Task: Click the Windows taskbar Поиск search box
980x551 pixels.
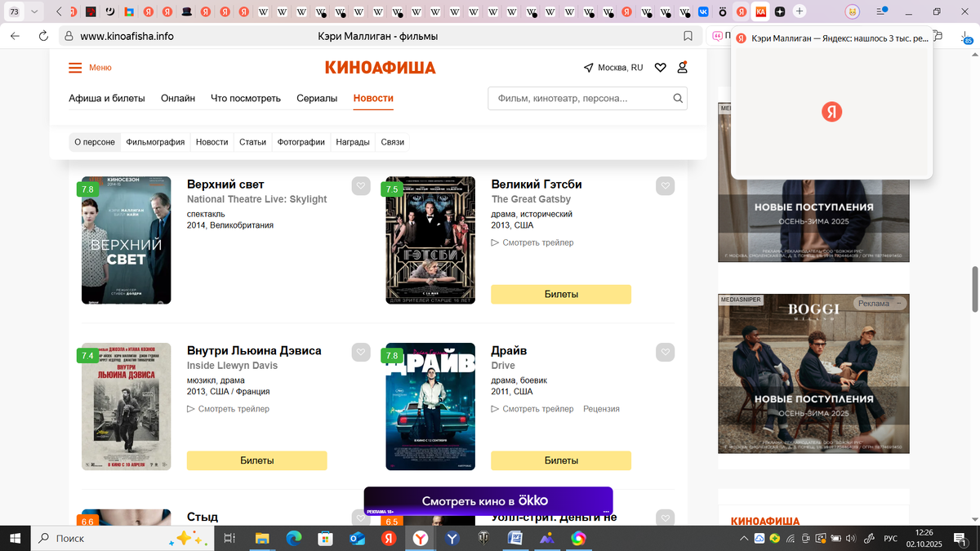Action: click(x=122, y=539)
